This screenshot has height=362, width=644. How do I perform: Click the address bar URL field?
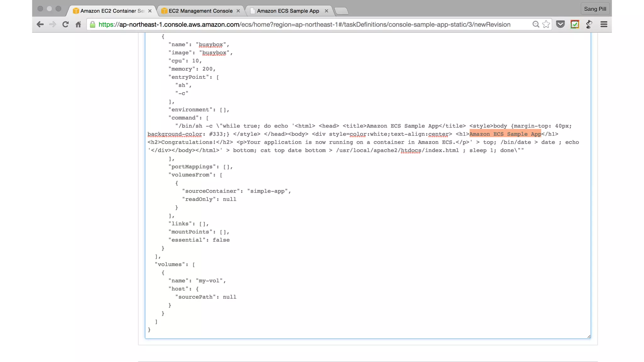point(304,25)
